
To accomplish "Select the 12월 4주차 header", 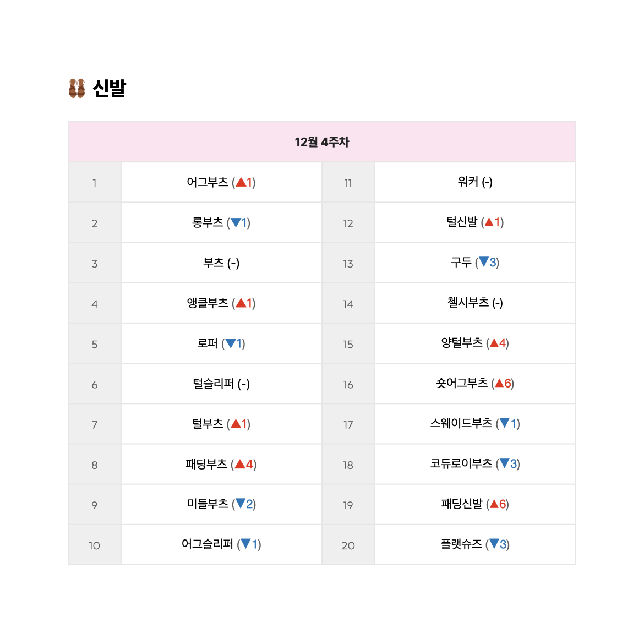I will click(x=322, y=142).
